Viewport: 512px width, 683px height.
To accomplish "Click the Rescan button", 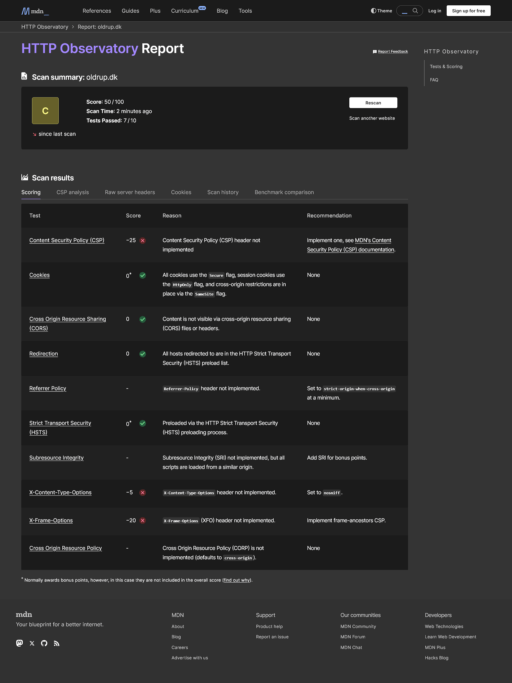I will click(373, 103).
